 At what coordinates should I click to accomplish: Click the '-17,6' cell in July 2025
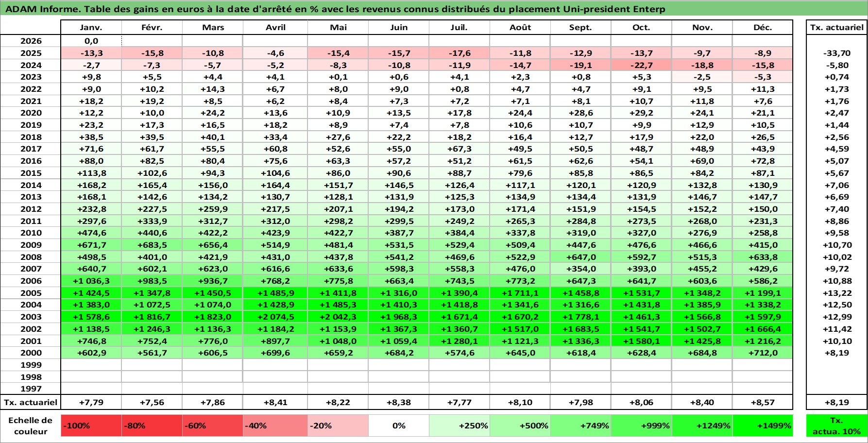coord(460,53)
